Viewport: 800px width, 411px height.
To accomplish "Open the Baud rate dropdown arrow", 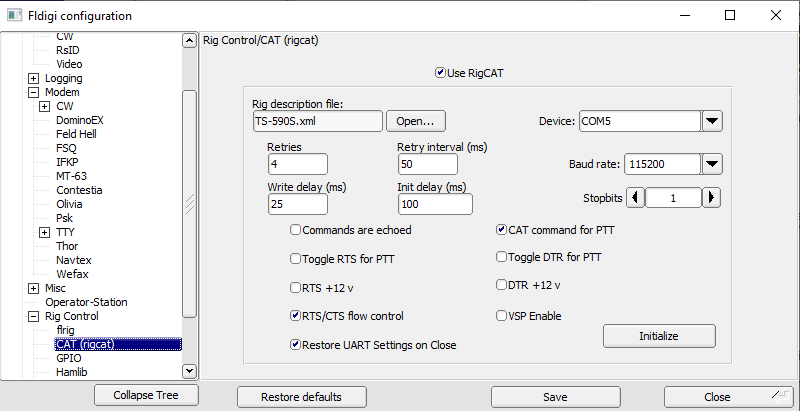I will (x=712, y=164).
